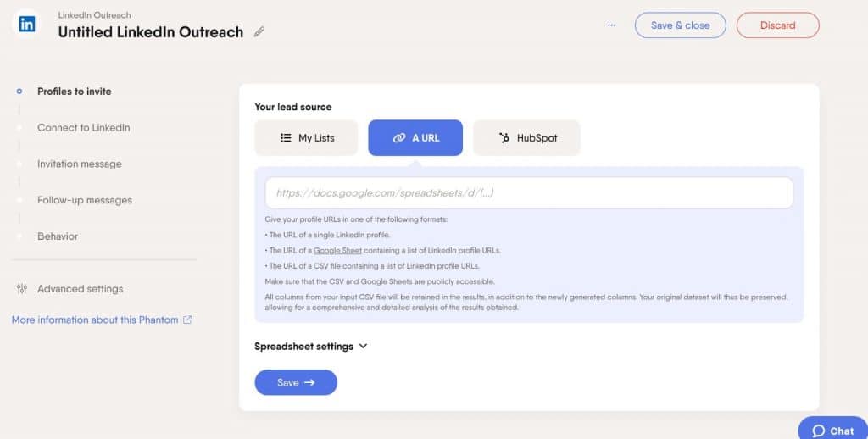Go to Follow-up messages step
The image size is (868, 439).
[x=85, y=200]
